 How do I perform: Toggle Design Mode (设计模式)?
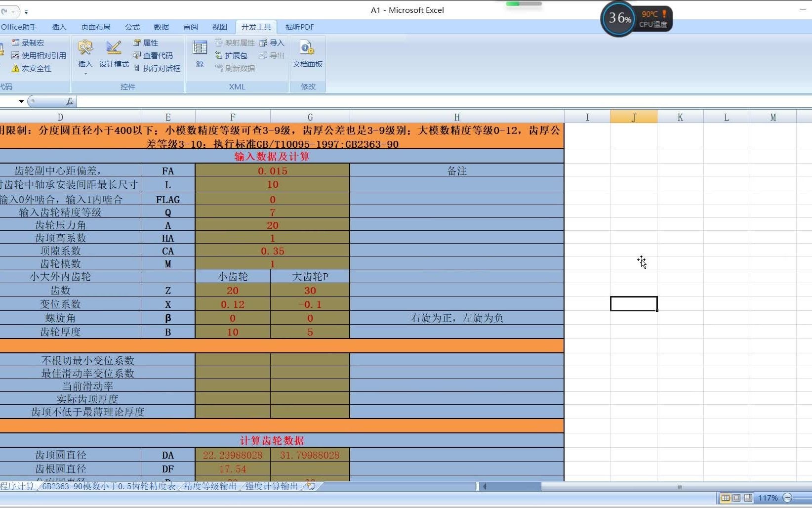[114, 54]
